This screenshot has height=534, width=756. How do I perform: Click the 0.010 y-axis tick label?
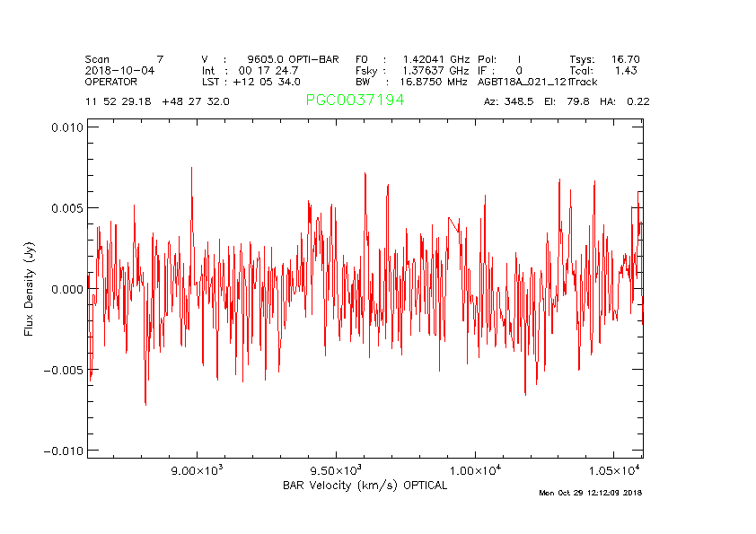point(66,127)
